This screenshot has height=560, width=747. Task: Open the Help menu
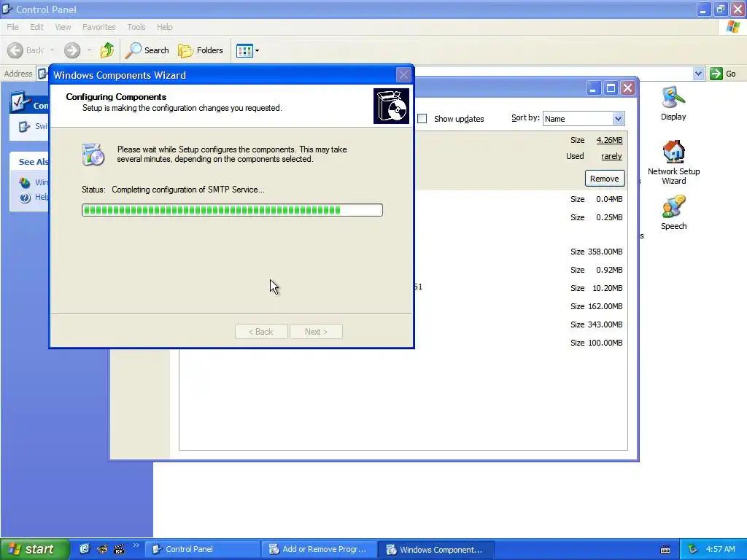point(165,27)
